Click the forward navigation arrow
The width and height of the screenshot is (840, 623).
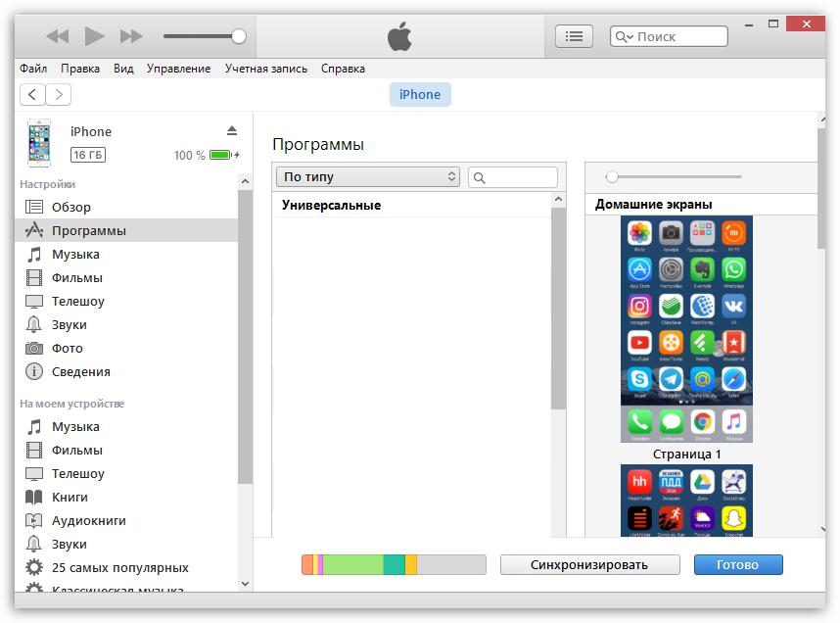pyautogui.click(x=59, y=94)
